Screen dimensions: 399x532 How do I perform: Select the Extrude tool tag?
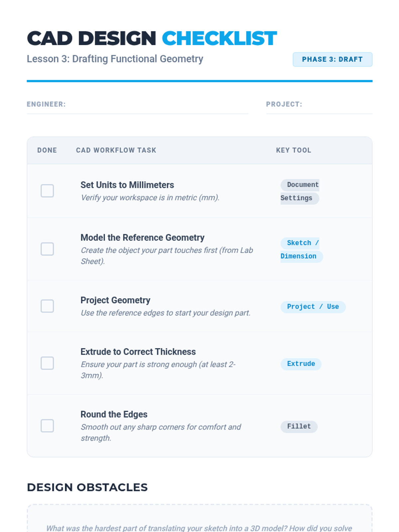pyautogui.click(x=301, y=364)
